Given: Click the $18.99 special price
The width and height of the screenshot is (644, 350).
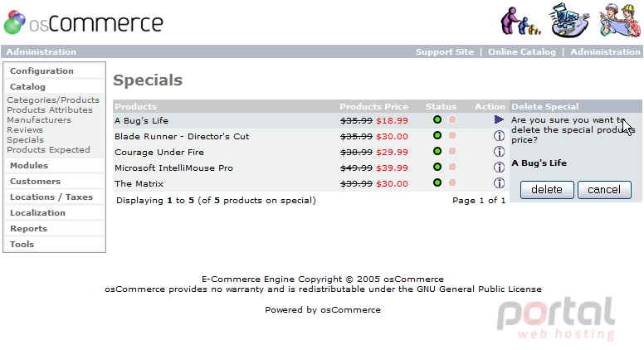Looking at the screenshot, I should 392,120.
